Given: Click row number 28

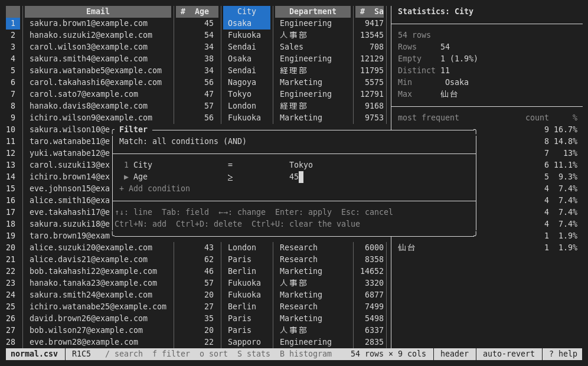Looking at the screenshot, I should [11, 342].
